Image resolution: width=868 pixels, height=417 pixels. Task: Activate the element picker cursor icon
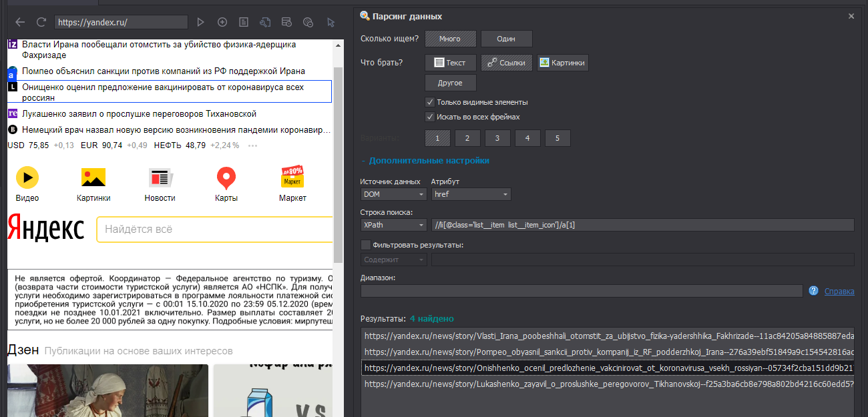331,22
